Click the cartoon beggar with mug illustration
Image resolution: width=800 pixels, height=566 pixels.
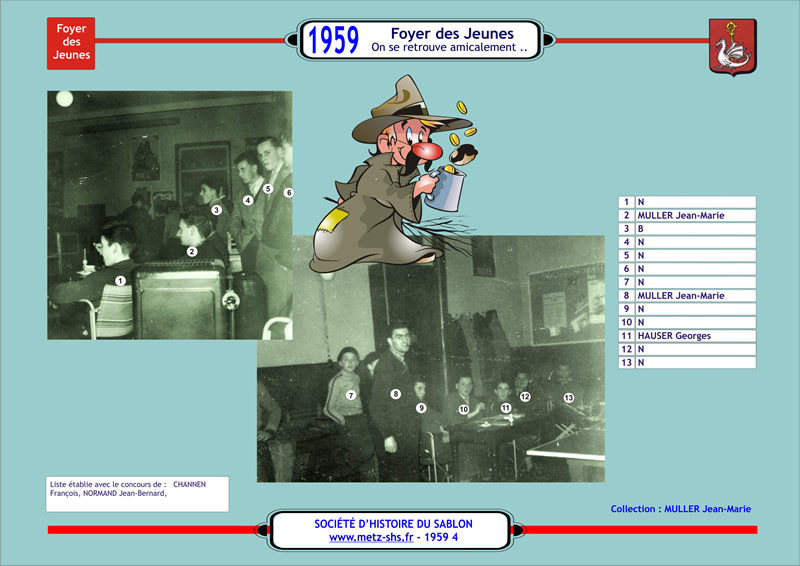pos(395,174)
